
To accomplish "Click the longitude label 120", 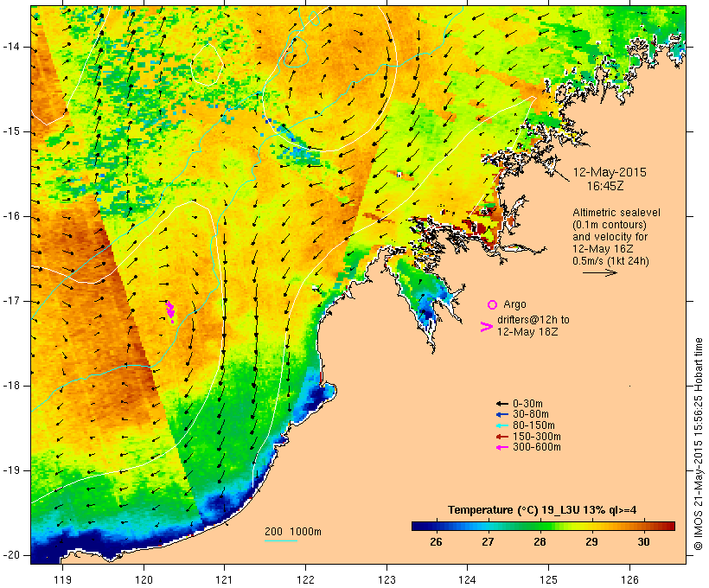I will pos(144,579).
